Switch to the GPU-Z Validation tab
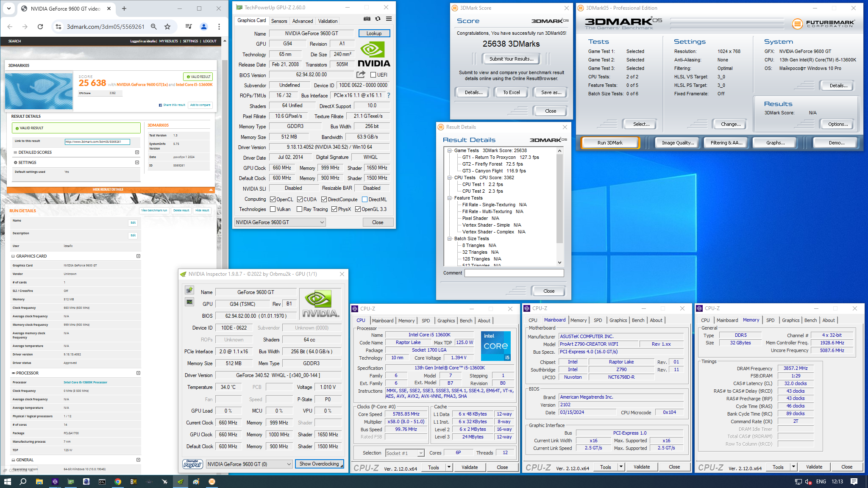Viewport: 868px width, 488px height. tap(328, 21)
